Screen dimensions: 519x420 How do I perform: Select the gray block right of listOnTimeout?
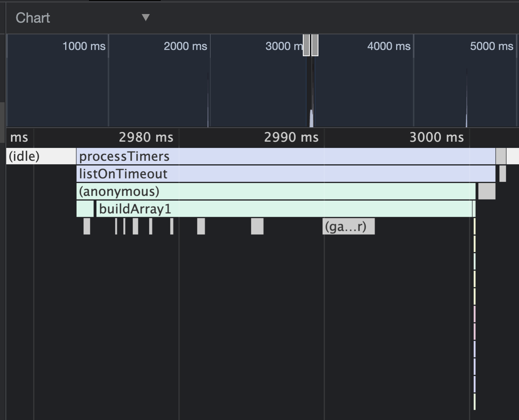(x=503, y=174)
